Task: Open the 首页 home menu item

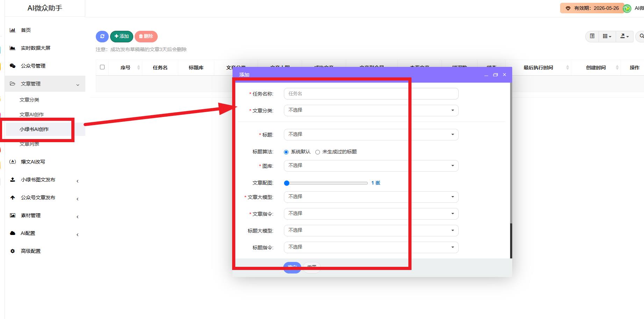Action: (x=26, y=30)
